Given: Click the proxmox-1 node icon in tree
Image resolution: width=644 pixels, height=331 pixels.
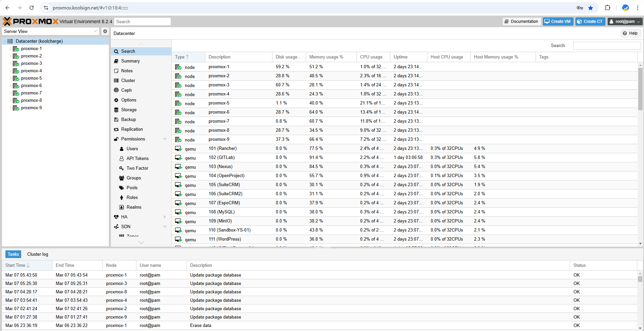Looking at the screenshot, I should pos(16,49).
